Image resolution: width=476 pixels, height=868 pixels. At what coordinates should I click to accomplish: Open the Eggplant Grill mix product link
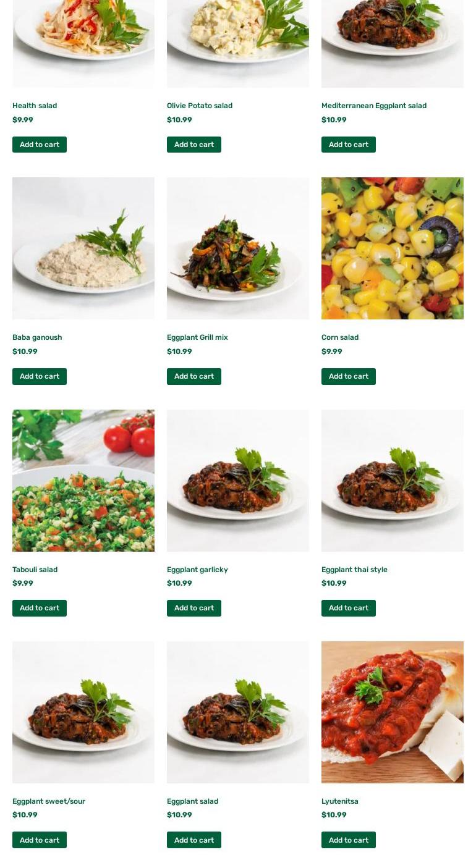[x=197, y=337]
